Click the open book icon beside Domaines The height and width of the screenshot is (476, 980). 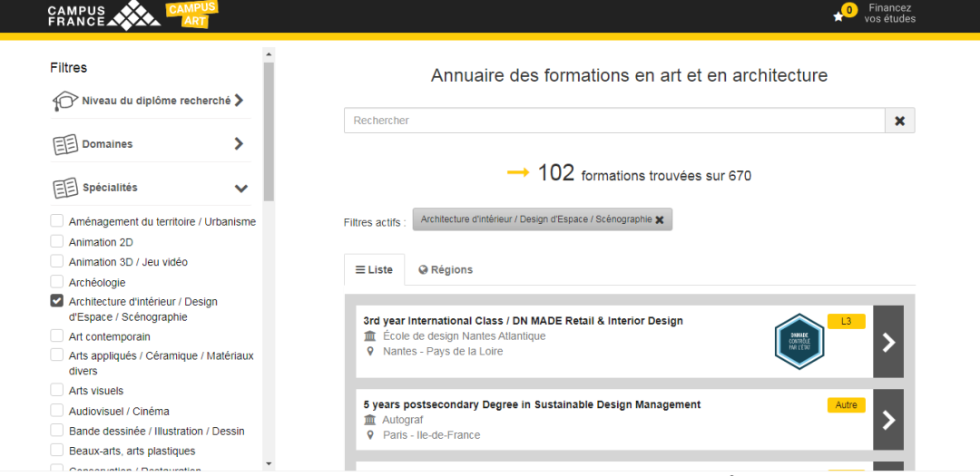(65, 144)
